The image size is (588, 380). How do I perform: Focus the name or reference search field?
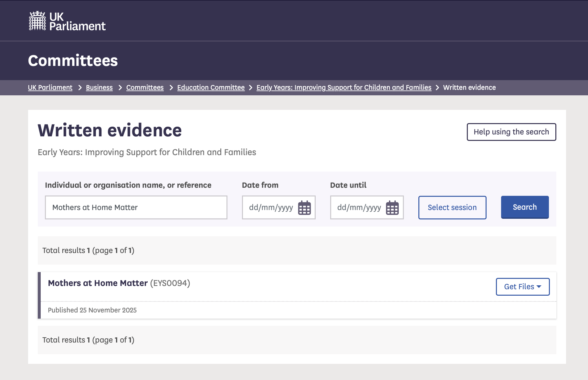click(136, 207)
